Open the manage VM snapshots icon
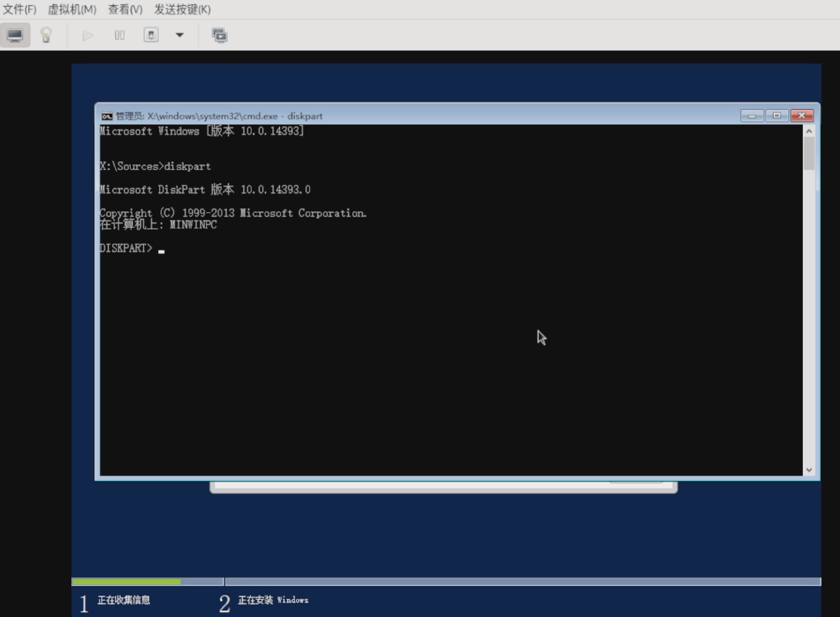840x617 pixels. pos(219,35)
